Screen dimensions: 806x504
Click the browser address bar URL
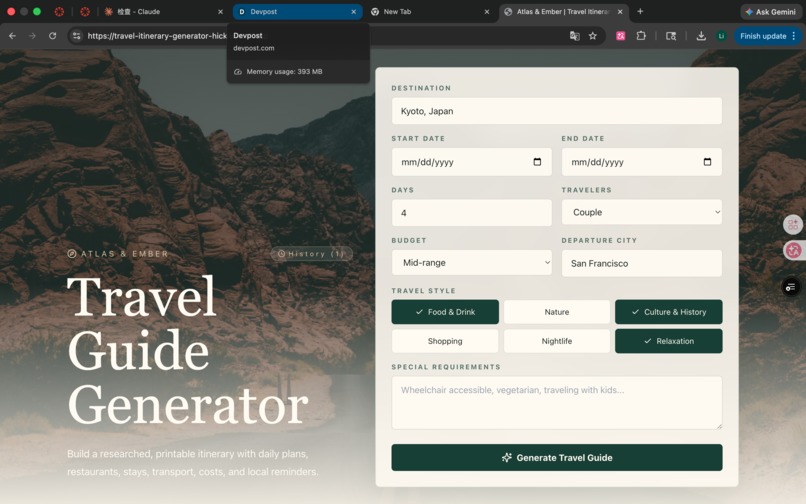157,36
